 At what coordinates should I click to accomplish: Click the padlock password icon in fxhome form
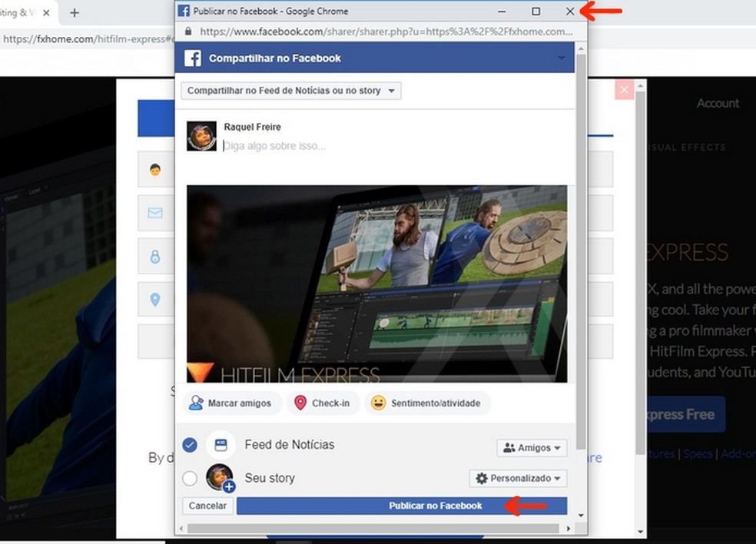point(154,256)
